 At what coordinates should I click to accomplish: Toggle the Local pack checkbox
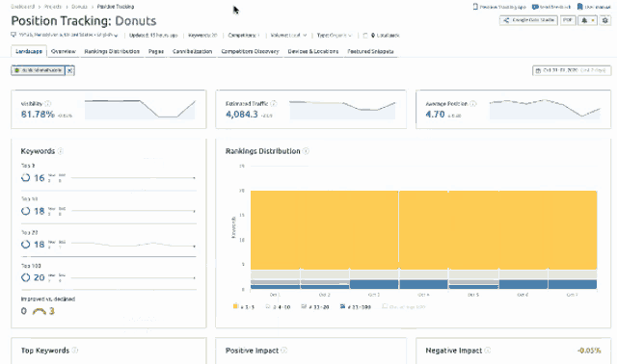tap(365, 36)
